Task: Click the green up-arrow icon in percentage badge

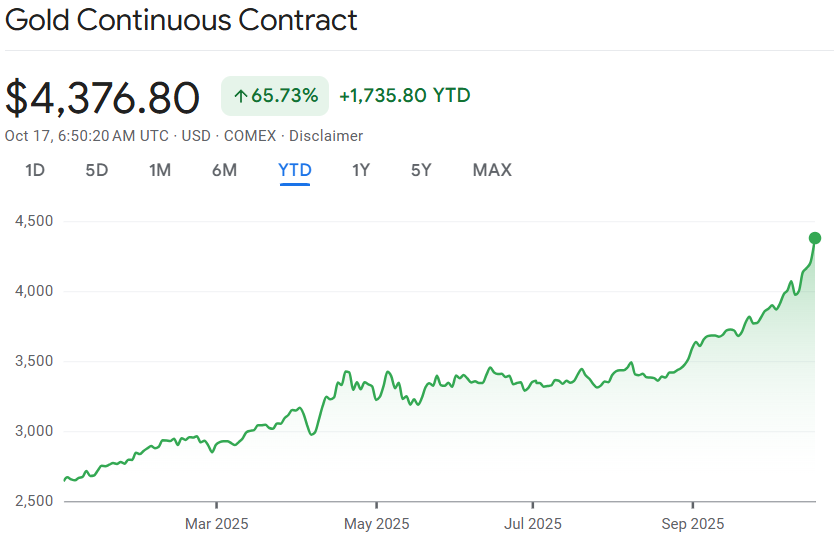Action: click(x=240, y=96)
